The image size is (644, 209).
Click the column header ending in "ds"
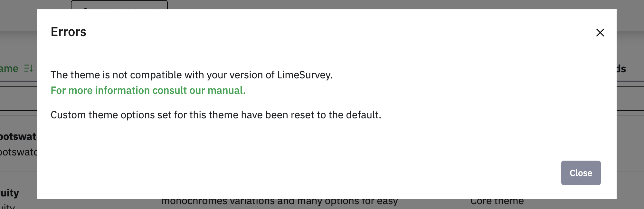pyautogui.click(x=621, y=69)
